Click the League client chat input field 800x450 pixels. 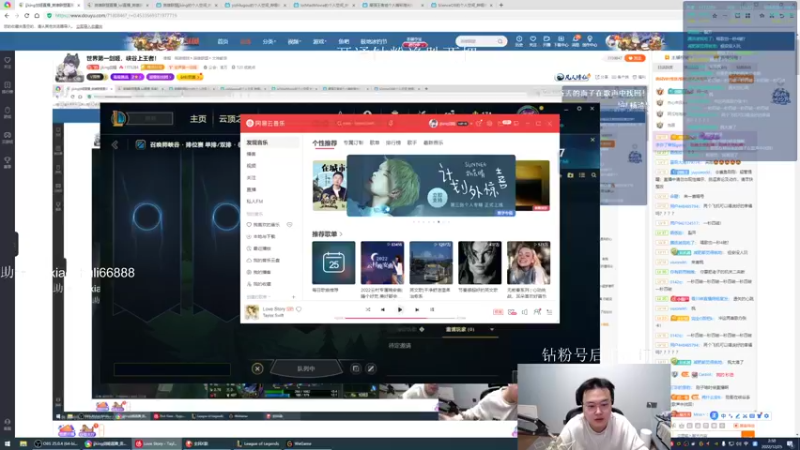pyautogui.click(x=172, y=369)
